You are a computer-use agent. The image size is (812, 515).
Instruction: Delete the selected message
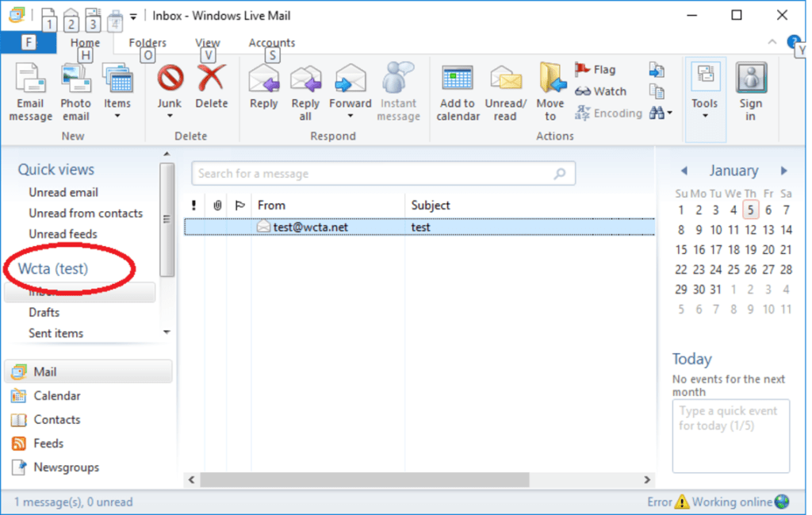pos(212,91)
